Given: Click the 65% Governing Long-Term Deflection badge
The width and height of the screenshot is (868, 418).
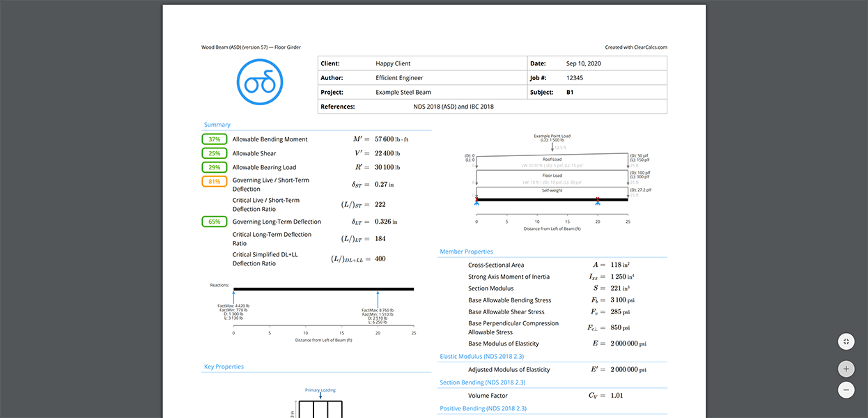Looking at the screenshot, I should [214, 221].
